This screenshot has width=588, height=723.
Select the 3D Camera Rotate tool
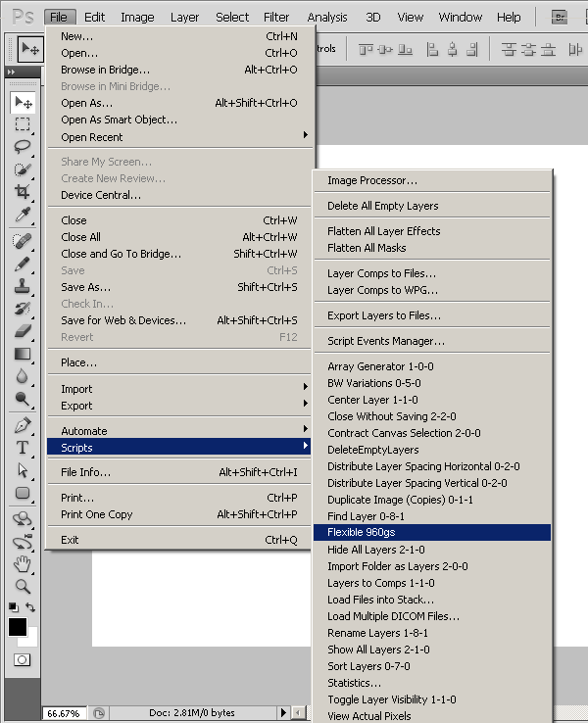(23, 543)
